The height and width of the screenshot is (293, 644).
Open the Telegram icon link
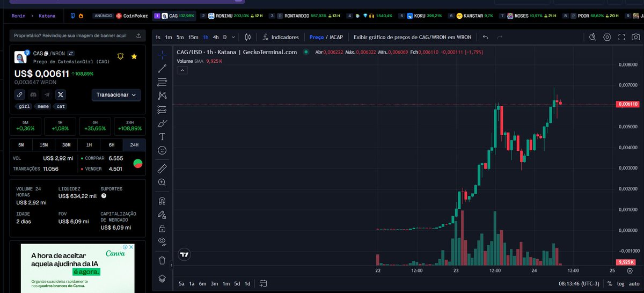[47, 94]
